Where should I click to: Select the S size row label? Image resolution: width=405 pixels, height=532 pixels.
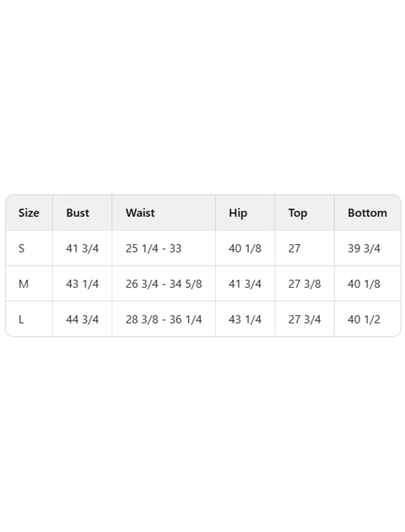(21, 248)
